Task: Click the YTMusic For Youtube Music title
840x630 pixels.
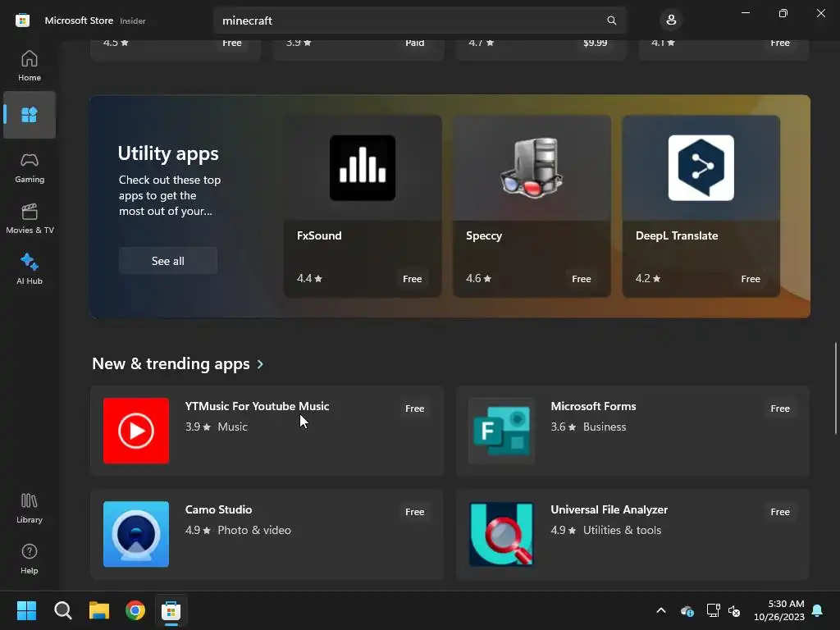Action: pos(257,406)
